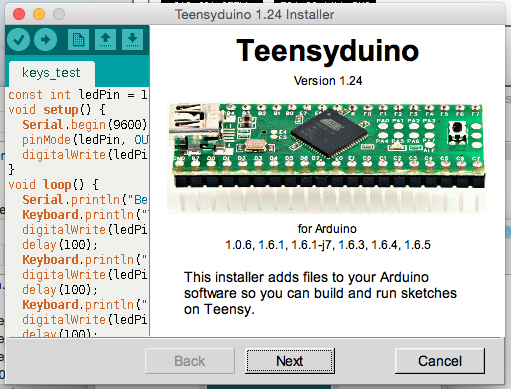Image resolution: width=511 pixels, height=389 pixels.
Task: Click the Next button
Action: pyautogui.click(x=290, y=361)
